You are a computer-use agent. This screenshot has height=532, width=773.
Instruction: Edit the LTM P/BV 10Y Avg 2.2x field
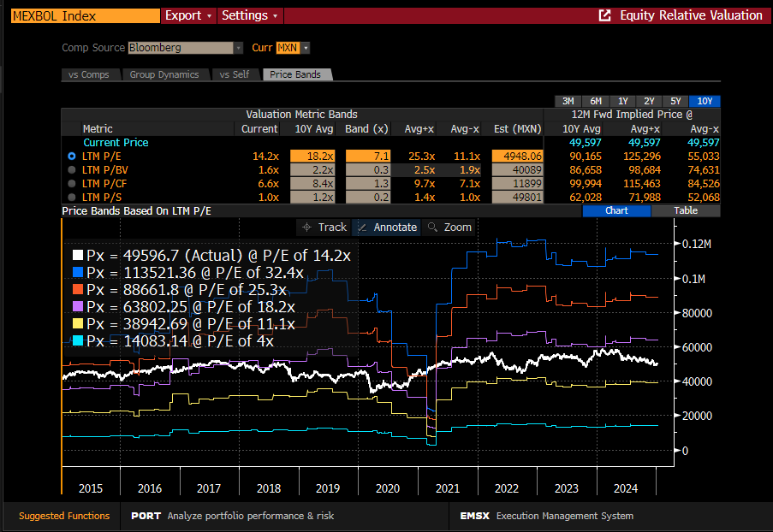click(x=312, y=170)
